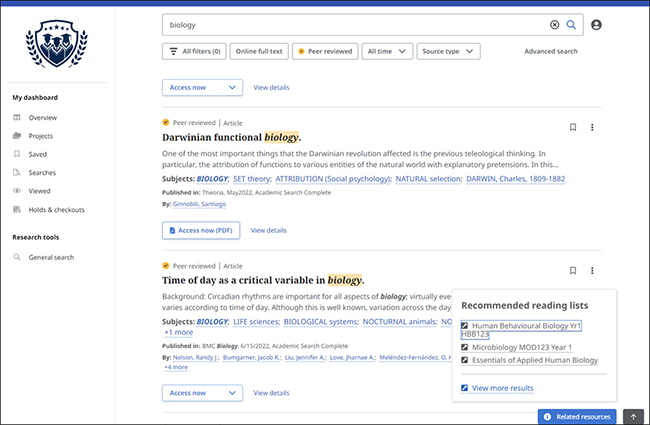Open Microbiology MOD123 Year 1 reading list
The width and height of the screenshot is (650, 425).
click(x=522, y=347)
